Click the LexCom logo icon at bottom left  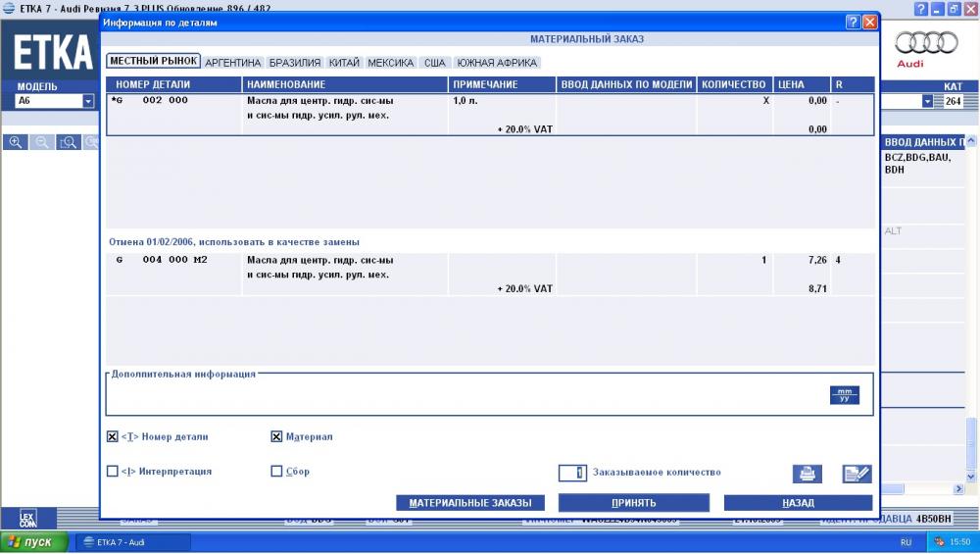point(28,518)
